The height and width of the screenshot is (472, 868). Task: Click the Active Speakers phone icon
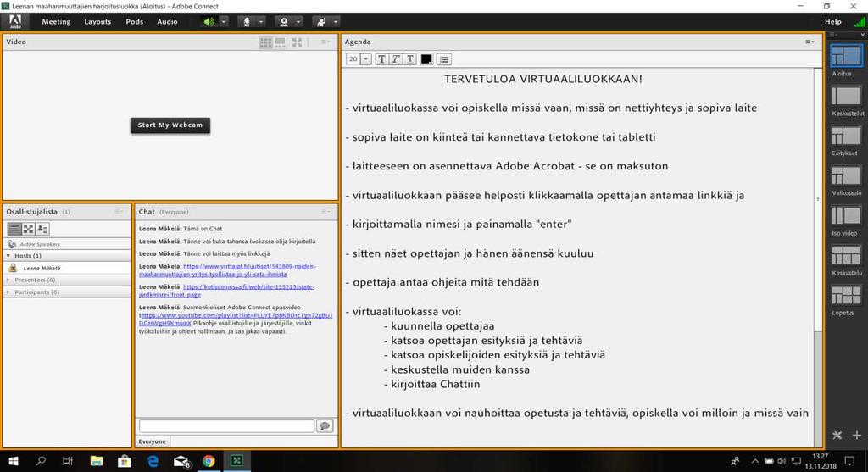[x=12, y=244]
